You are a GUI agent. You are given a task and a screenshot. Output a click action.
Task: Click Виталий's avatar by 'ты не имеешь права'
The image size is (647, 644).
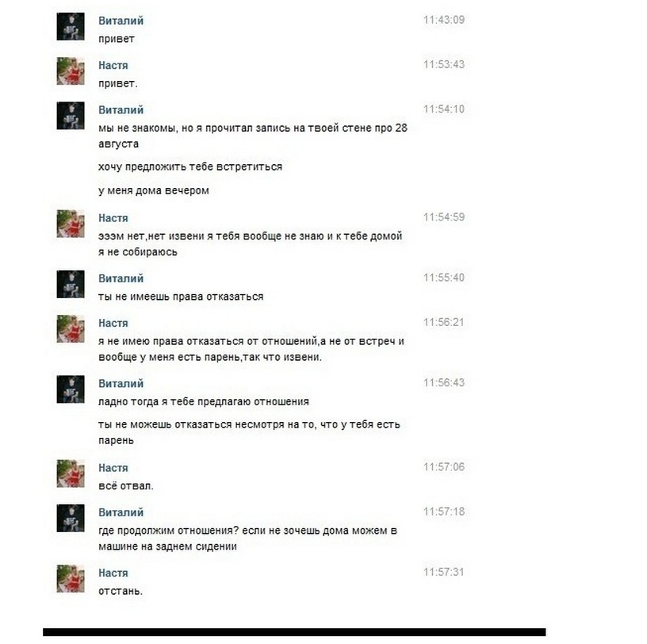coord(71,284)
